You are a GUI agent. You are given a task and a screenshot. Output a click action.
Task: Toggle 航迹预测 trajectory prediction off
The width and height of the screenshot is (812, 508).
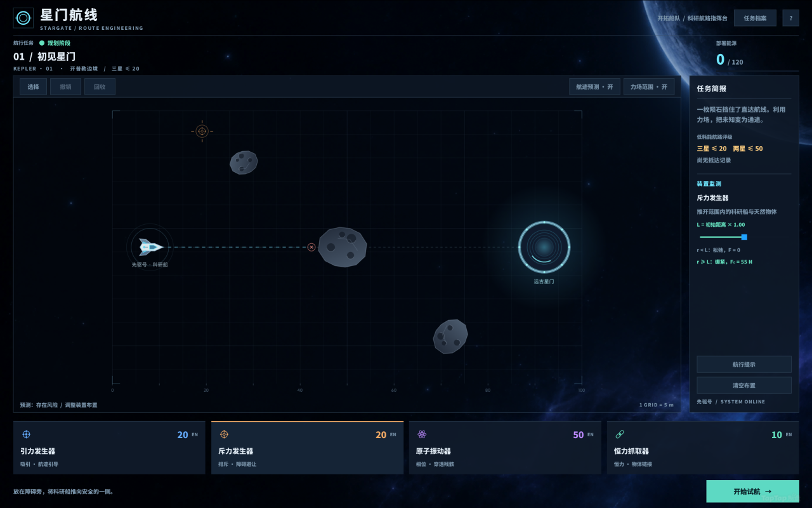(594, 87)
